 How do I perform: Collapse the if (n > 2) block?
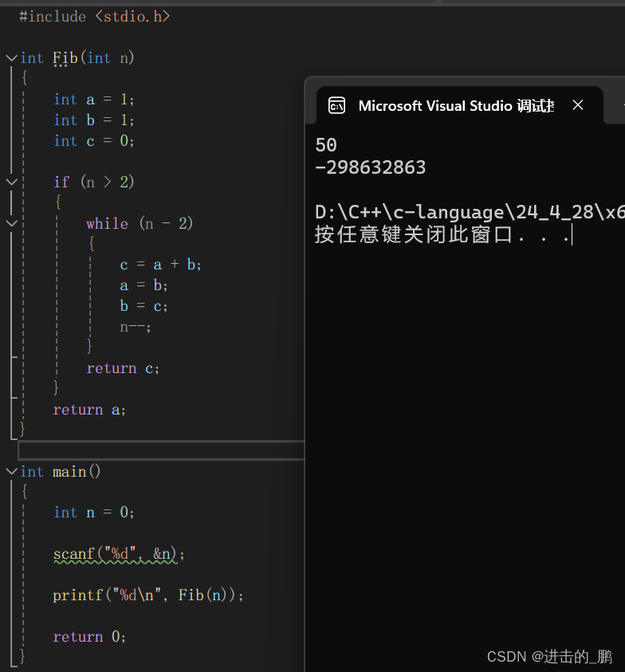(12, 182)
